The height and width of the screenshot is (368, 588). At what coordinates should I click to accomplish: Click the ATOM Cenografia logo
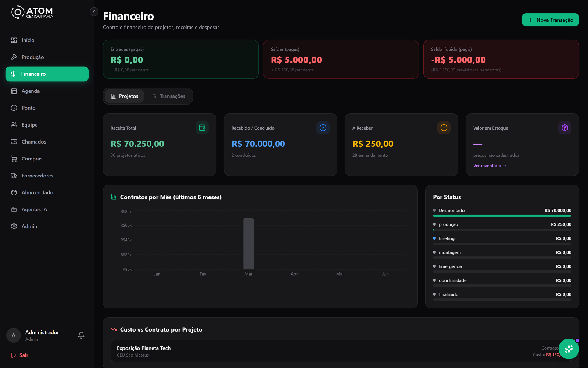click(x=32, y=12)
